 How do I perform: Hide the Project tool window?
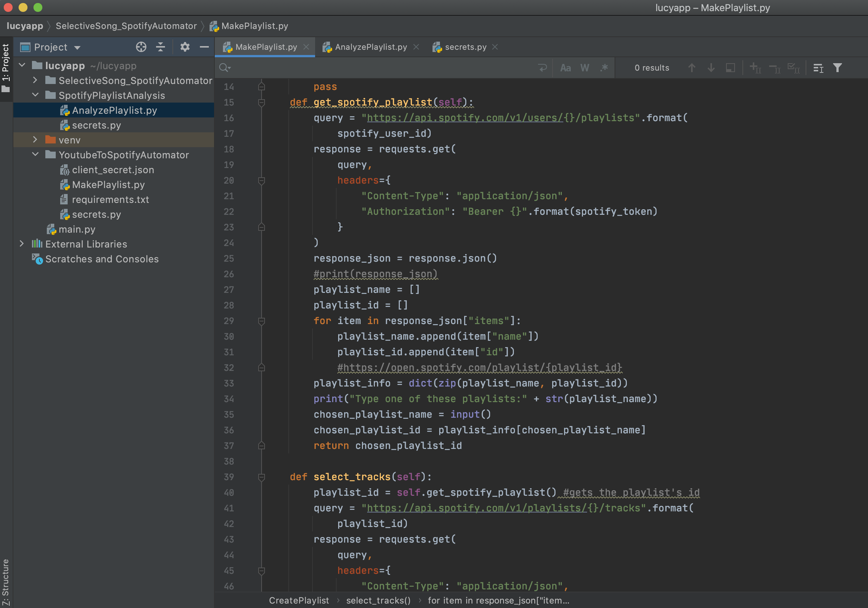pyautogui.click(x=204, y=47)
